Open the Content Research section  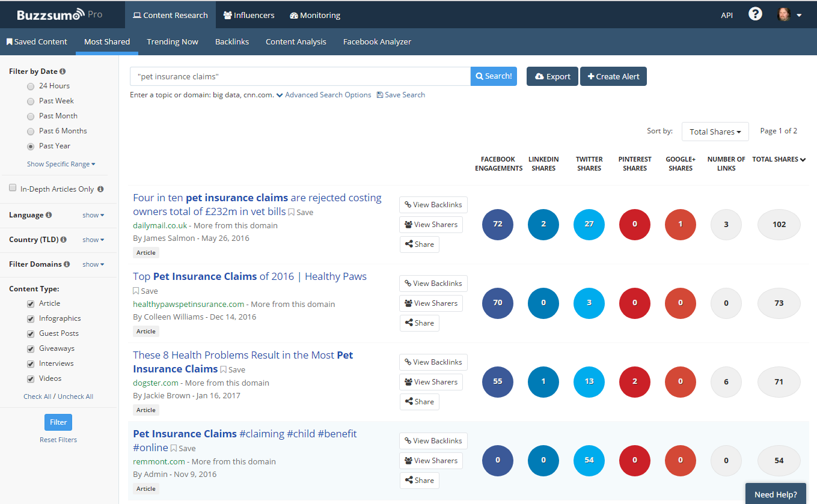click(170, 15)
